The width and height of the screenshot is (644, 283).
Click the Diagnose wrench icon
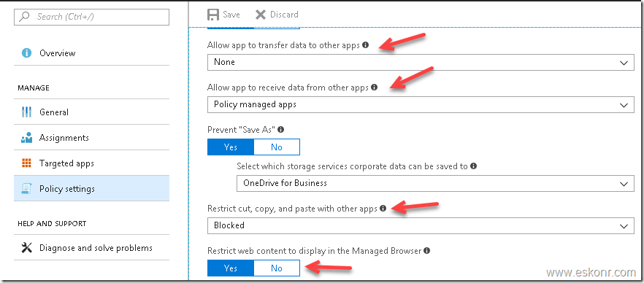26,248
